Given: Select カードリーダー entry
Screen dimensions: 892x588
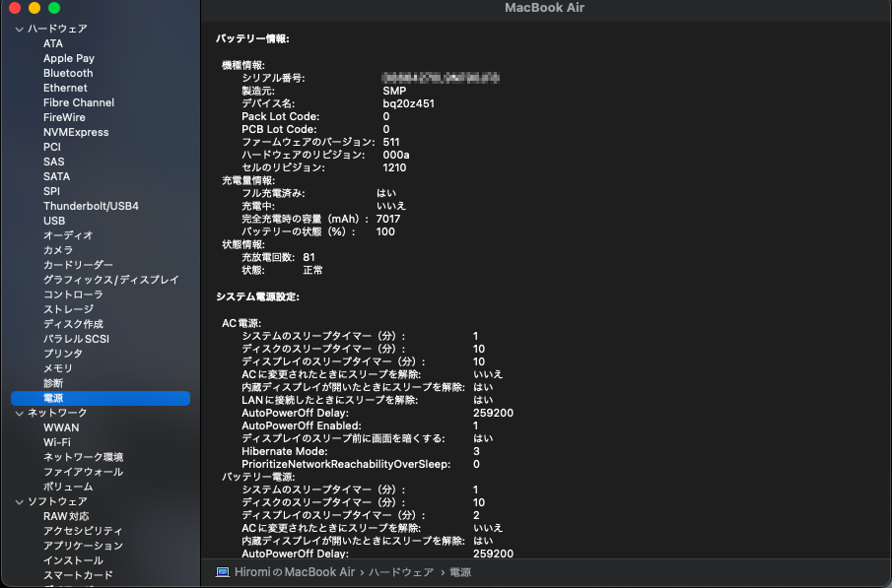Looking at the screenshot, I should click(78, 265).
